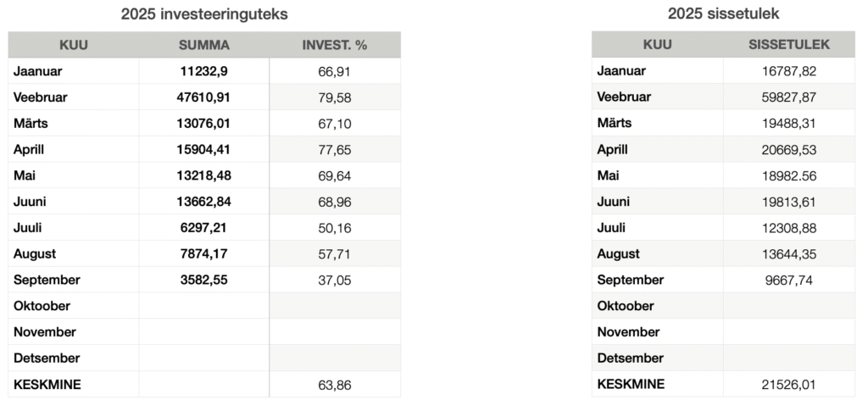Select the September summa cell 3582,55
Screen dimensions: 868x411
tap(204, 280)
